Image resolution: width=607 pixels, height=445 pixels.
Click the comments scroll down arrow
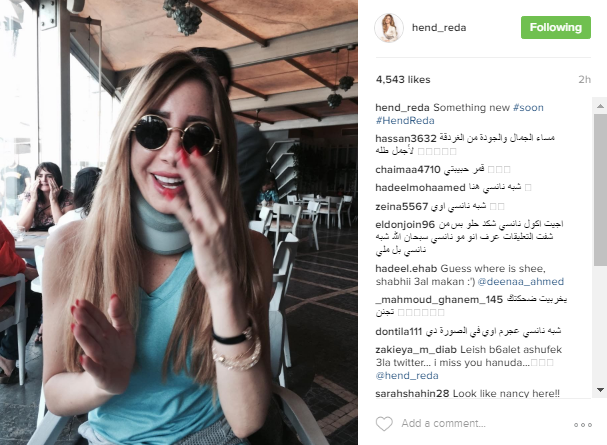[x=600, y=390]
